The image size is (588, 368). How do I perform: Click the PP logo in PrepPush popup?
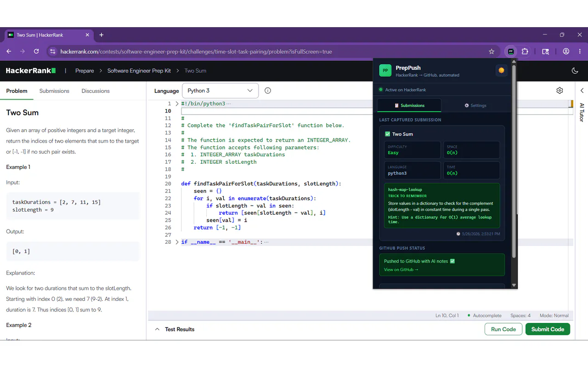[x=385, y=70]
